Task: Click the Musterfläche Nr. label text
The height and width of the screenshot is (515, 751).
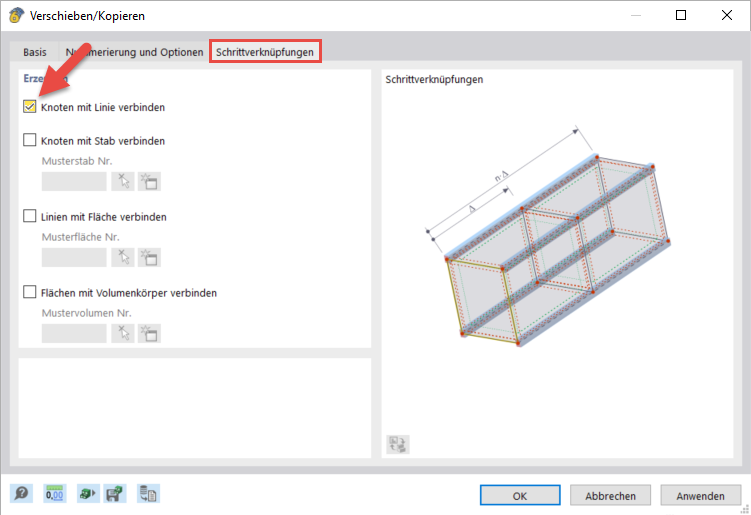Action: [x=80, y=237]
